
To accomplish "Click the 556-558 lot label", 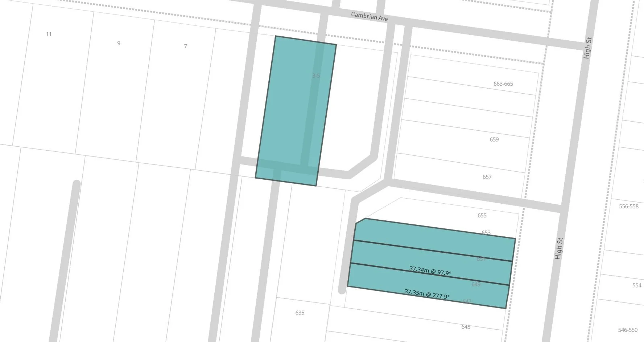I will coord(628,207).
